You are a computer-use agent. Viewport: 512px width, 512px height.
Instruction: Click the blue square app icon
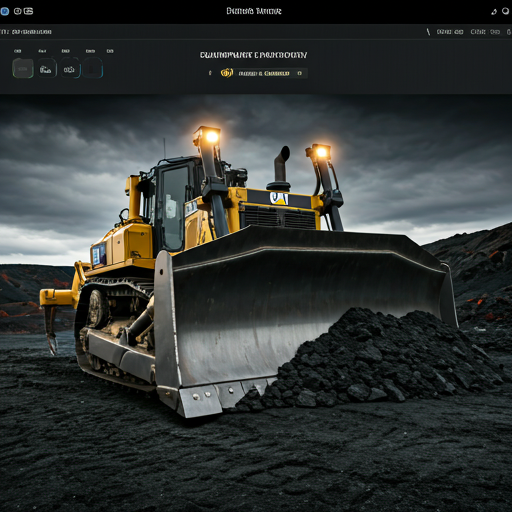(x=5, y=11)
